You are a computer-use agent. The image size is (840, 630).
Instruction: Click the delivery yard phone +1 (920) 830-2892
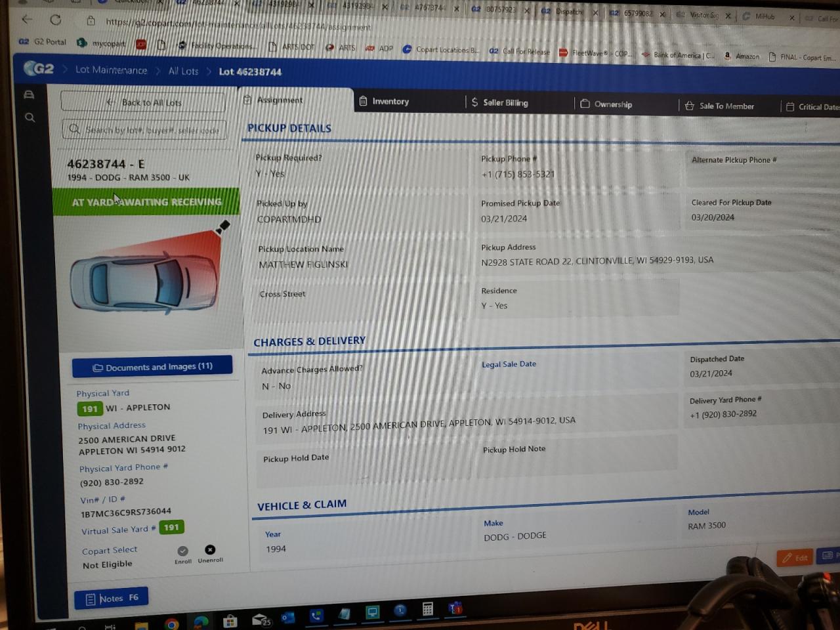tap(723, 414)
